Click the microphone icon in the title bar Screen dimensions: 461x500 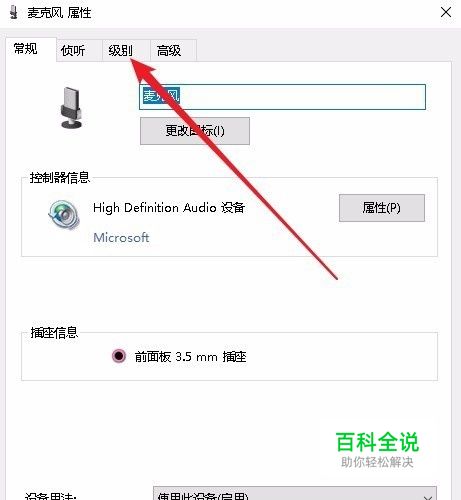[x=14, y=12]
